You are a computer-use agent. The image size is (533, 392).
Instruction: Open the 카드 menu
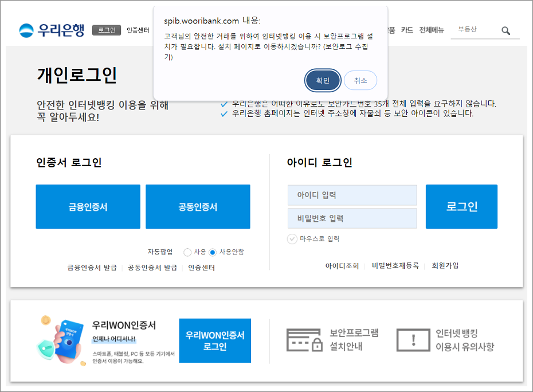(407, 30)
